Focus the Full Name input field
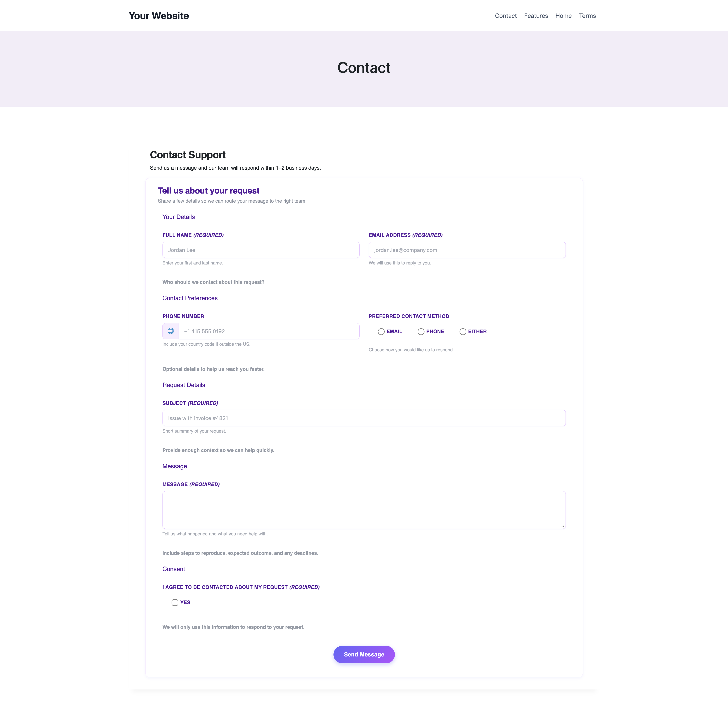This screenshot has height=702, width=728. click(261, 250)
